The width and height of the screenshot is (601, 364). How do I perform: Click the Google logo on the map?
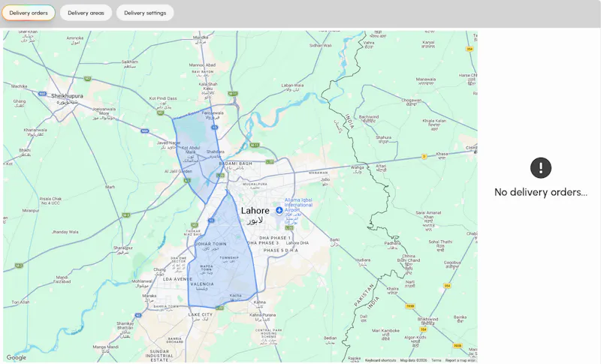pyautogui.click(x=16, y=357)
